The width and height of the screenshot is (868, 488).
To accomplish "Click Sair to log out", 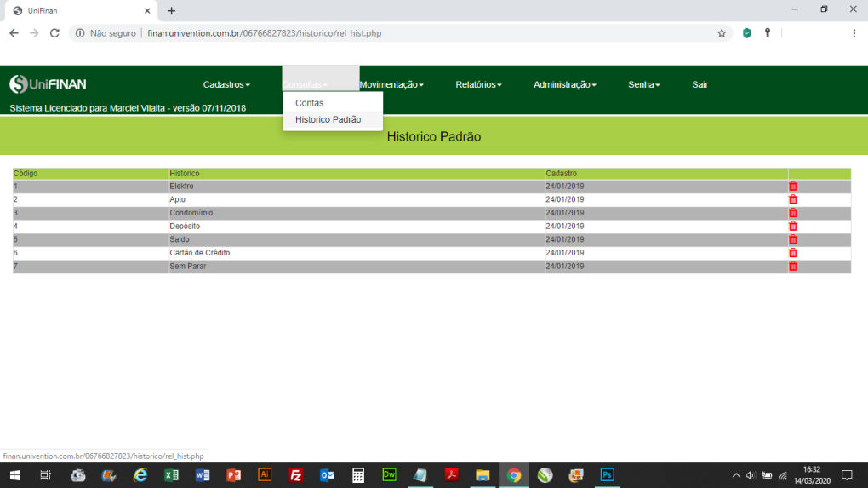I will [x=700, y=85].
